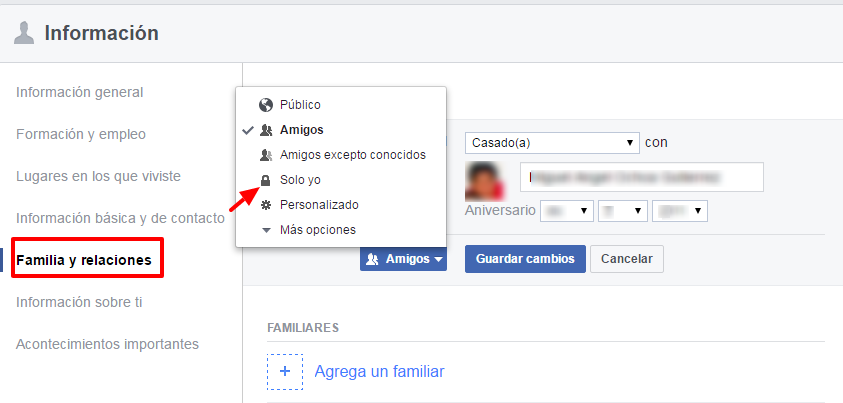Click the padlock icon for Solo yo
Screen dimensions: 843x403
(265, 180)
